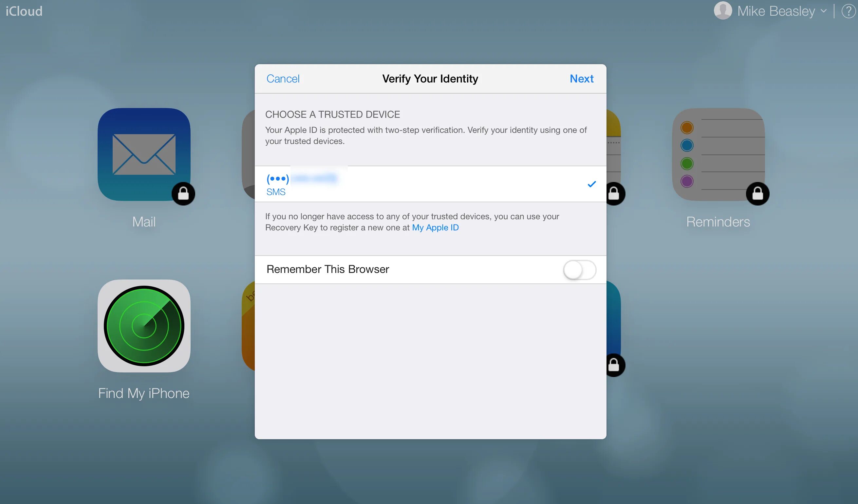Screen dimensions: 858x504
Task: Open the Mail app icon
Action: pyautogui.click(x=144, y=154)
